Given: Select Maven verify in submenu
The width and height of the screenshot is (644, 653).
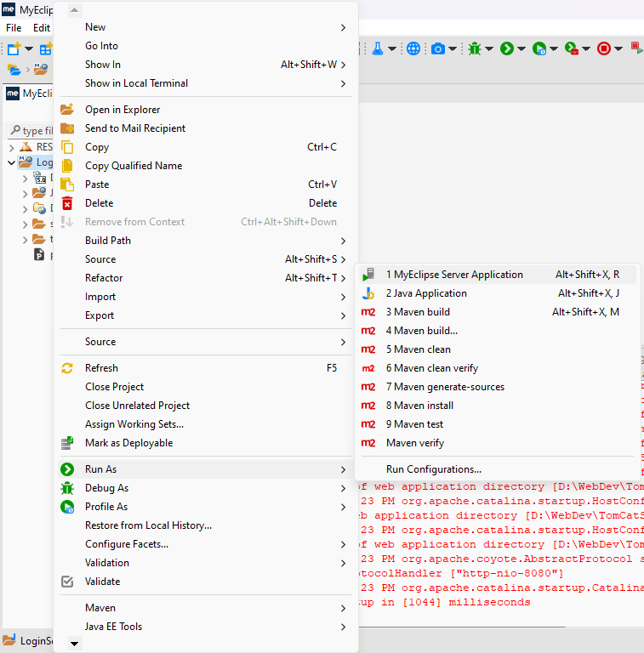Looking at the screenshot, I should pos(415,443).
